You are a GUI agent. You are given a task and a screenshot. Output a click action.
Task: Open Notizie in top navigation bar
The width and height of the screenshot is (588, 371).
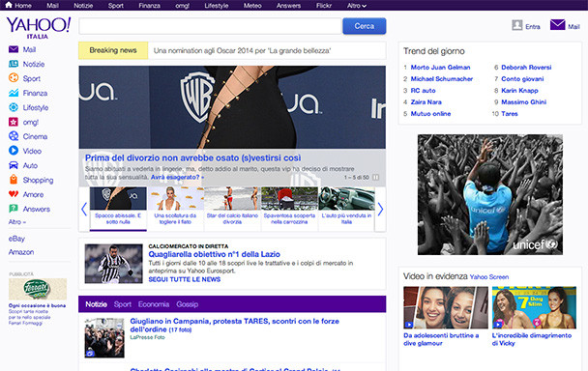point(83,6)
